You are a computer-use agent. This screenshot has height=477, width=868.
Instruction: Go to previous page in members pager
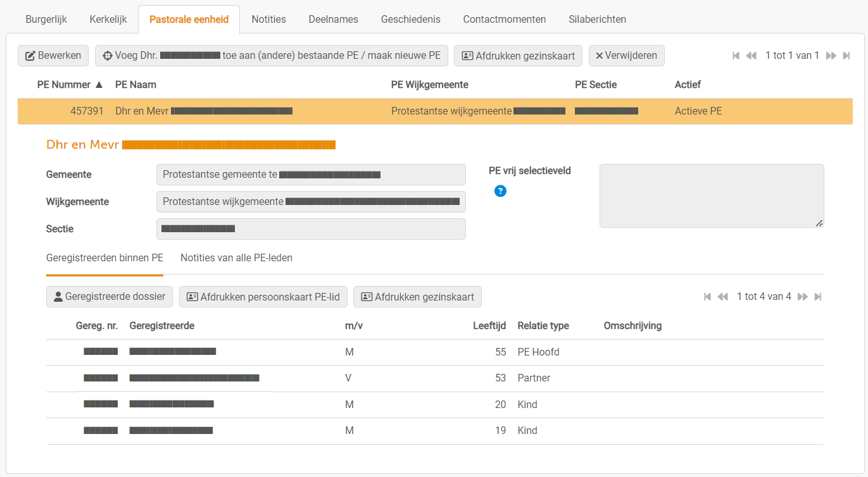tap(723, 297)
